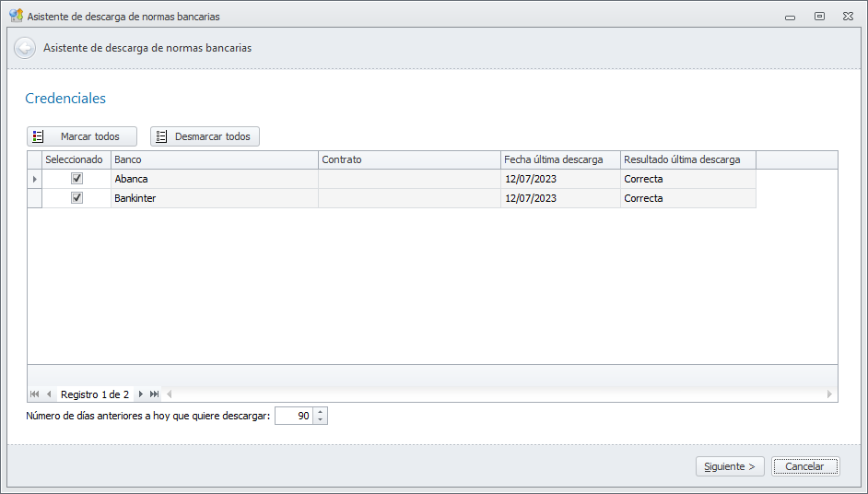
Task: Click the horizontal scrollbar right arrow
Action: [829, 394]
